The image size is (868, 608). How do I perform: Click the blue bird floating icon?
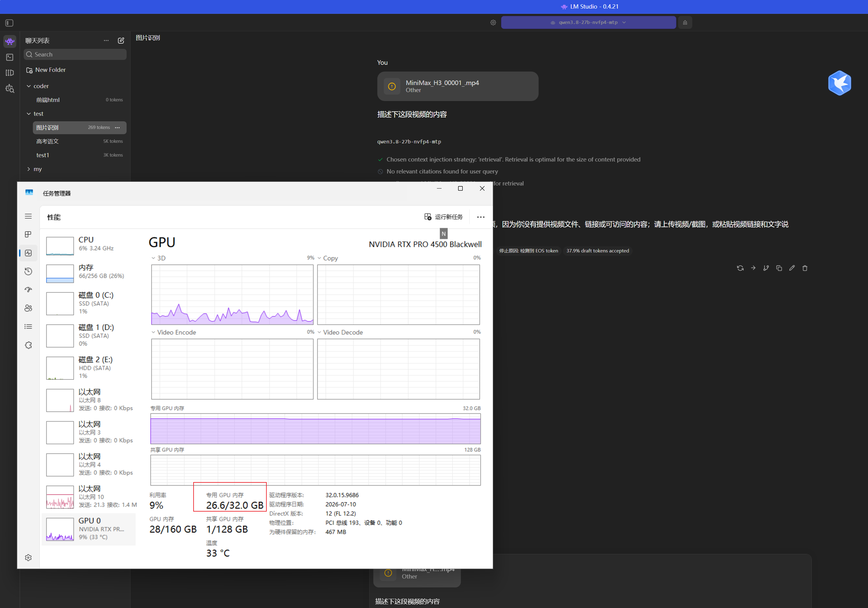(839, 83)
